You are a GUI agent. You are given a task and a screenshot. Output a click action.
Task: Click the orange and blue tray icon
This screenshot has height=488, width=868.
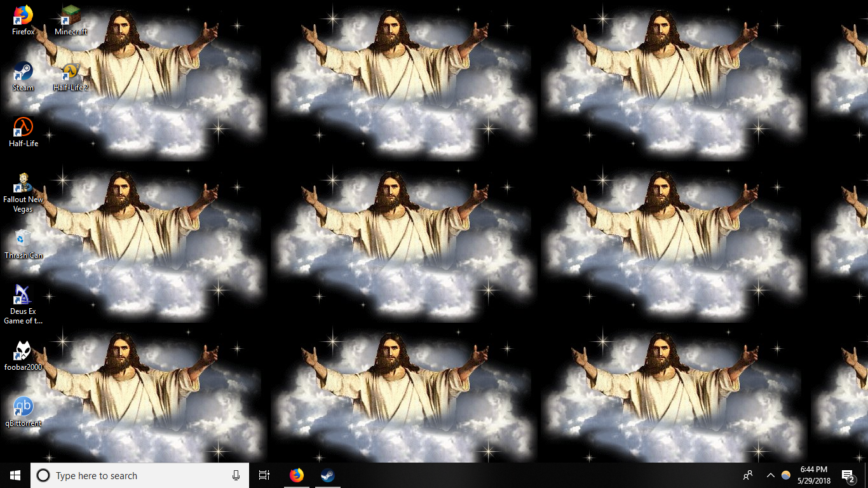click(x=786, y=475)
